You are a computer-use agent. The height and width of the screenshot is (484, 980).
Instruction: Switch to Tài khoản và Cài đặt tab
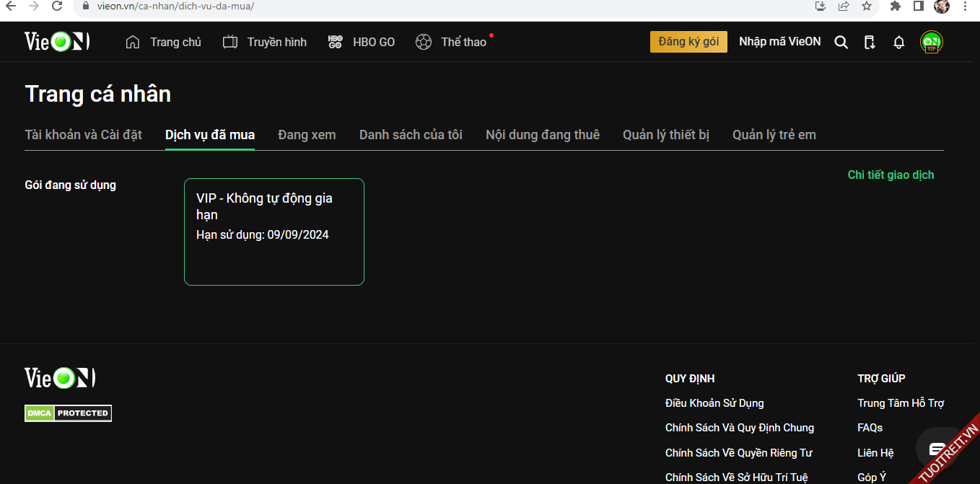[x=83, y=135]
